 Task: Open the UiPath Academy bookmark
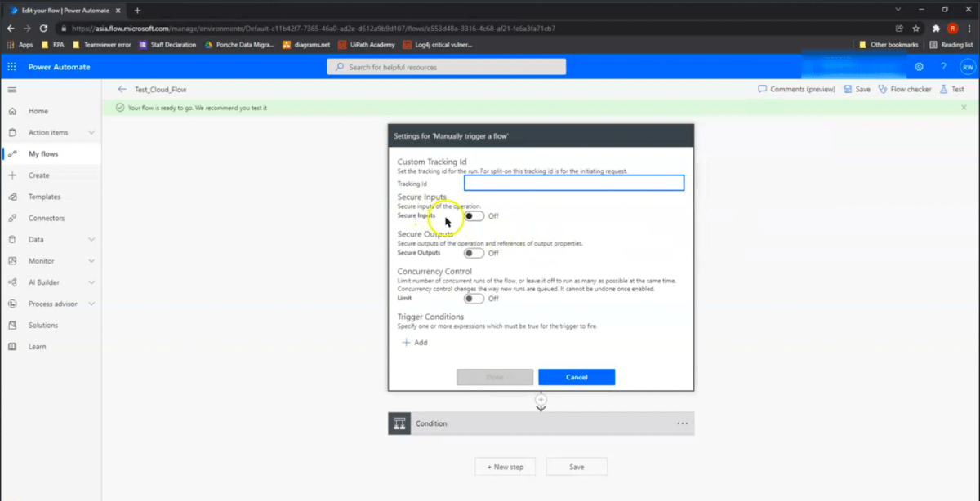(x=367, y=45)
